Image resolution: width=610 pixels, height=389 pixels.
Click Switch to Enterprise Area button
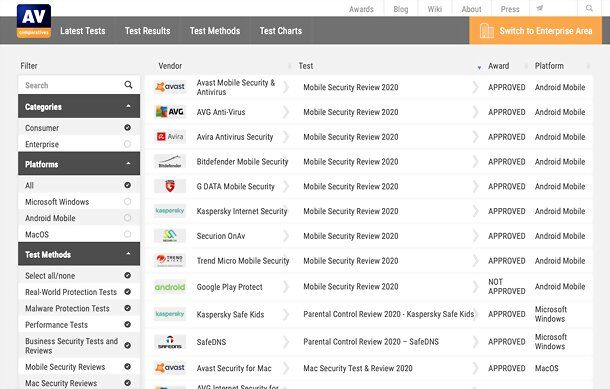tap(535, 31)
